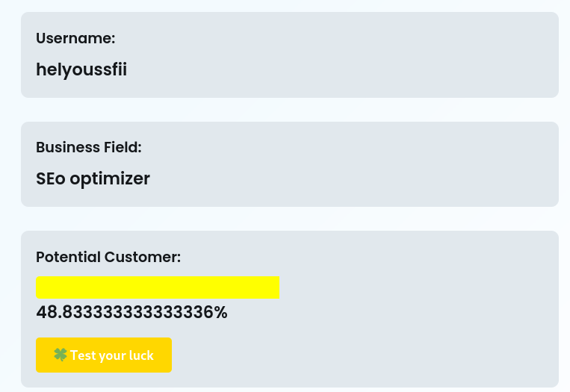Click the username value helyoussfii
Viewport: 570px width, 392px height.
[x=81, y=69]
